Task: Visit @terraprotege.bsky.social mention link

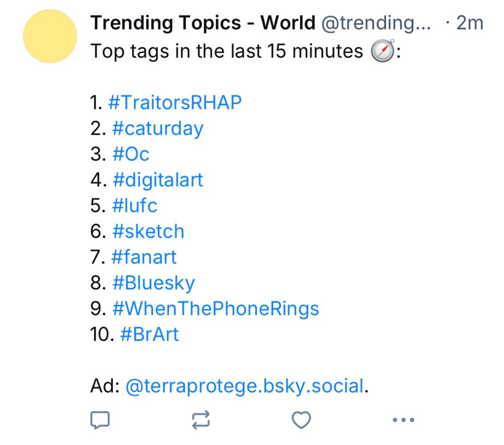Action: pyautogui.click(x=244, y=386)
